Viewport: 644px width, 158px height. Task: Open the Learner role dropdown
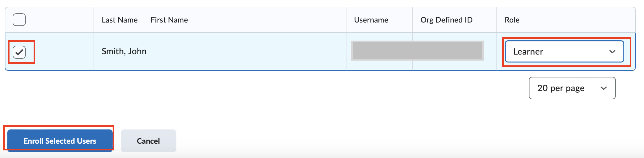click(564, 51)
